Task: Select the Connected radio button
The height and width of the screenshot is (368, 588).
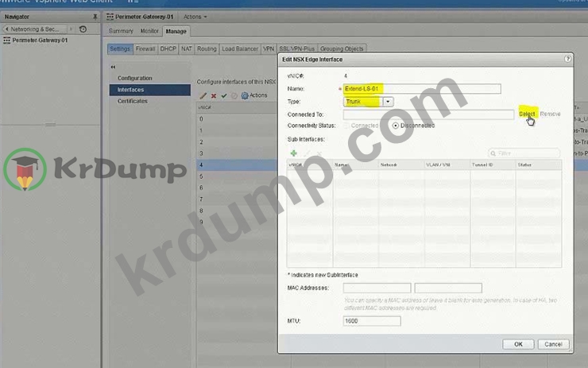Action: 346,126
